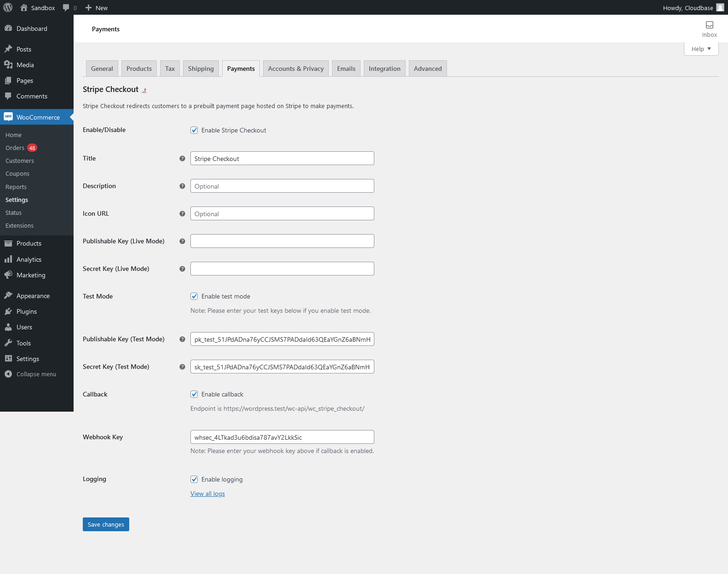Click the Collapse menu arrow icon
Viewport: 728px width, 574px height.
pos(8,374)
